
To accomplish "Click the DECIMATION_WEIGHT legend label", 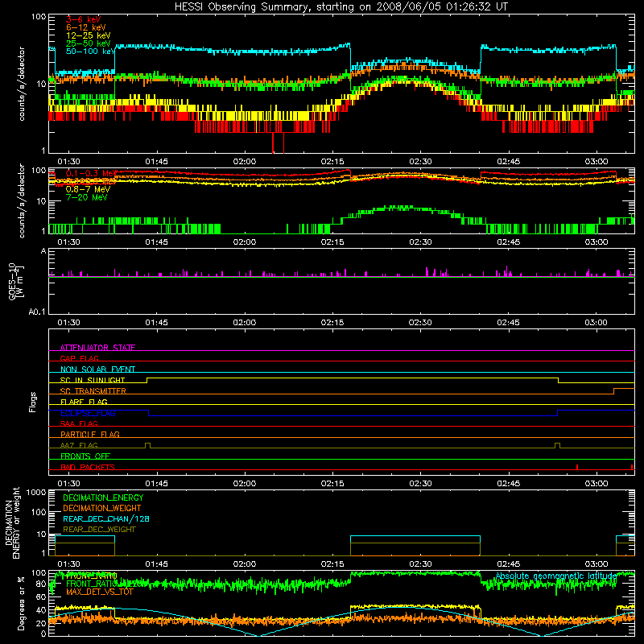I will point(102,508).
